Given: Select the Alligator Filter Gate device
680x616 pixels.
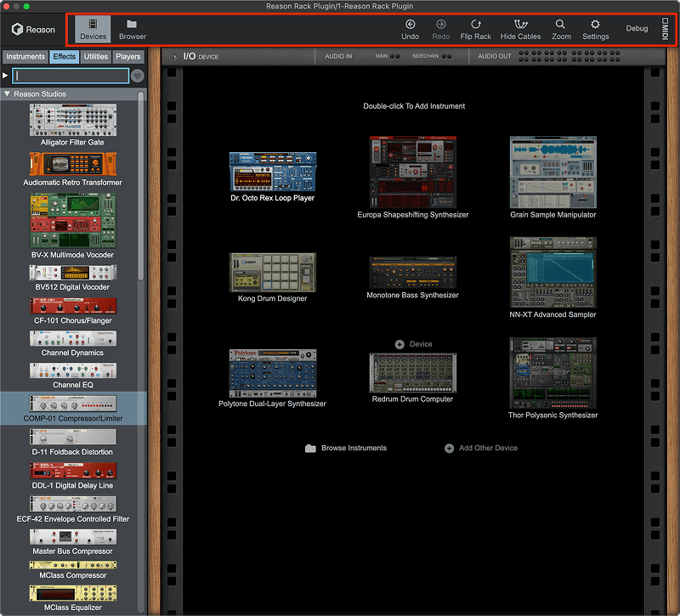Looking at the screenshot, I should pos(72,125).
